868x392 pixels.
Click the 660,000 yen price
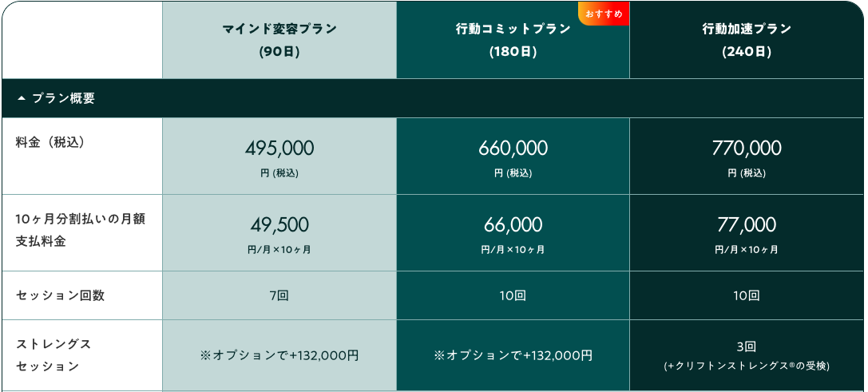point(513,148)
